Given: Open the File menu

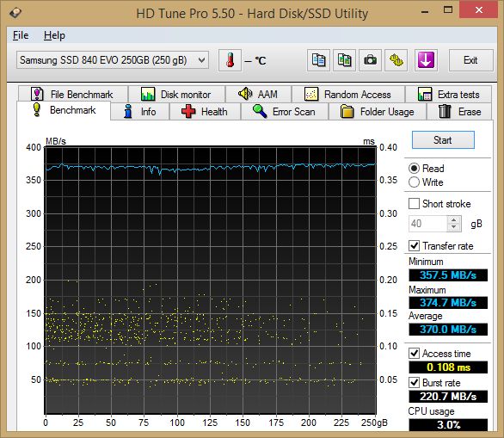Looking at the screenshot, I should pyautogui.click(x=21, y=35).
